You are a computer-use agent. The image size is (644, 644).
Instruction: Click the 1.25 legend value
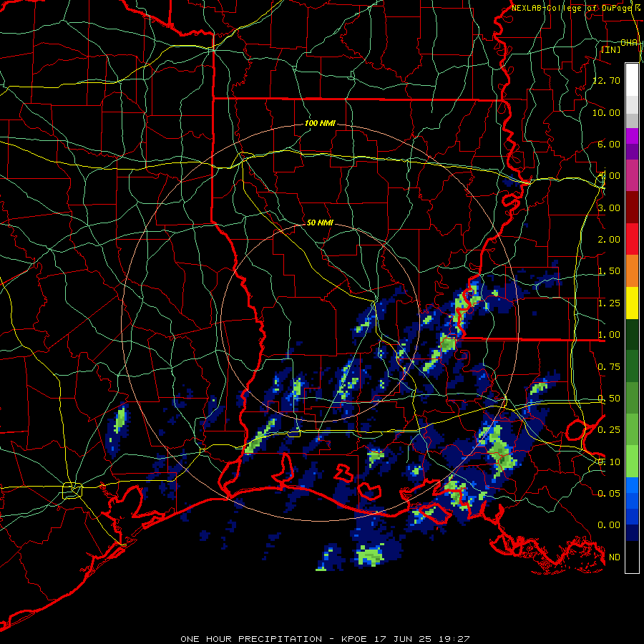609,303
